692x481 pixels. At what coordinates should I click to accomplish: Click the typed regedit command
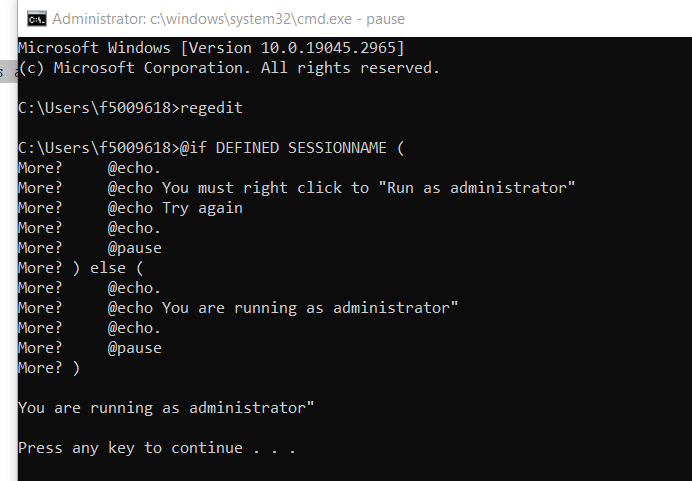point(211,108)
